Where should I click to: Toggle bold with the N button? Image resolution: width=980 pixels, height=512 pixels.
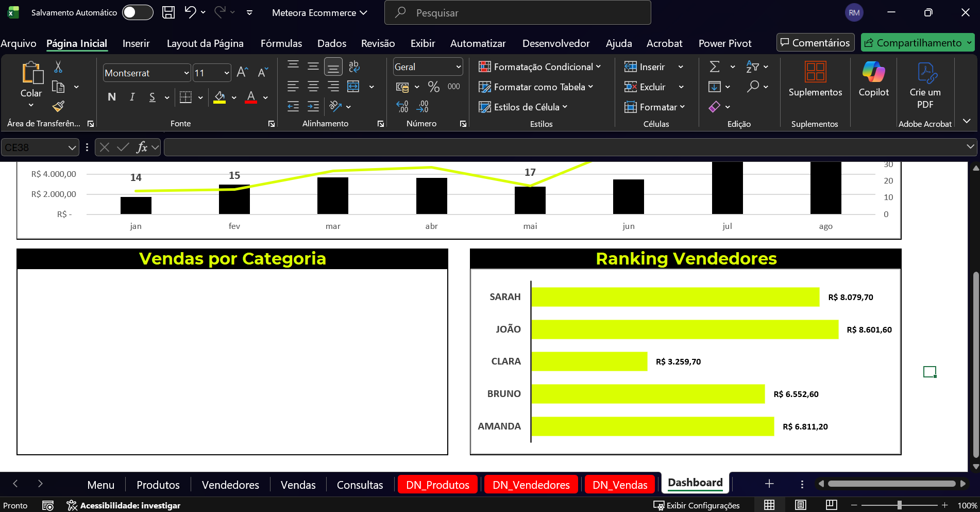click(112, 97)
